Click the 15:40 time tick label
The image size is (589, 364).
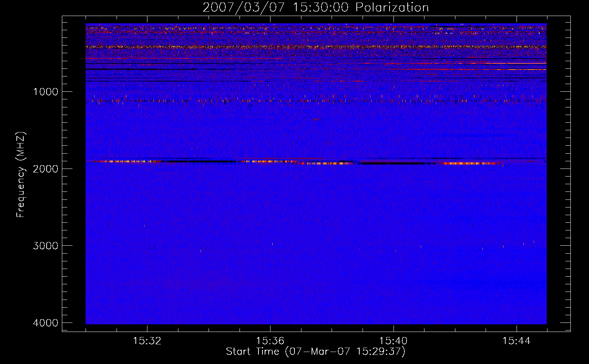pyautogui.click(x=393, y=341)
